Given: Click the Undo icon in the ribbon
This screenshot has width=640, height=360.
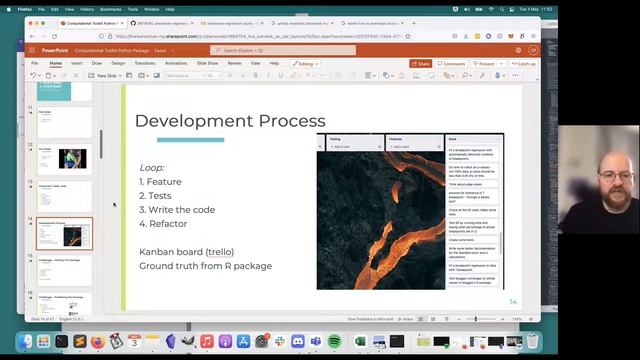Looking at the screenshot, I should tap(33, 76).
